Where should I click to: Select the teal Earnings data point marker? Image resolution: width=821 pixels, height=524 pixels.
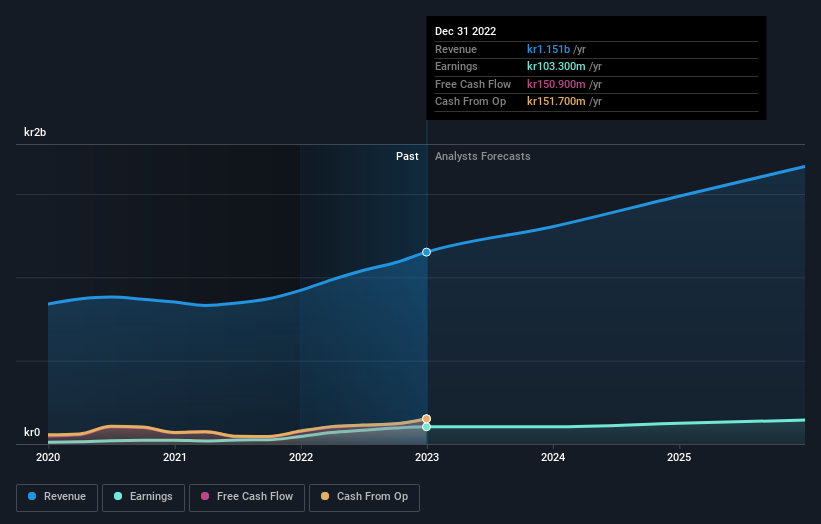427,427
